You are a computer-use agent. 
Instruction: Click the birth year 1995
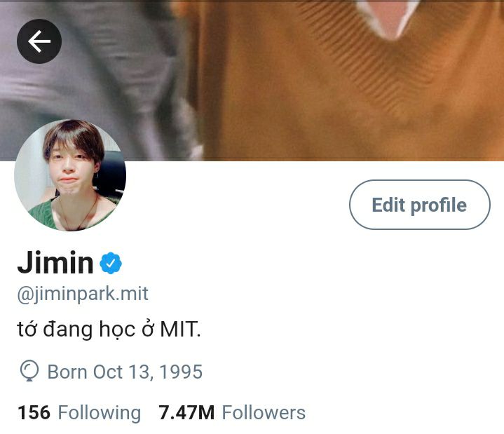click(181, 372)
